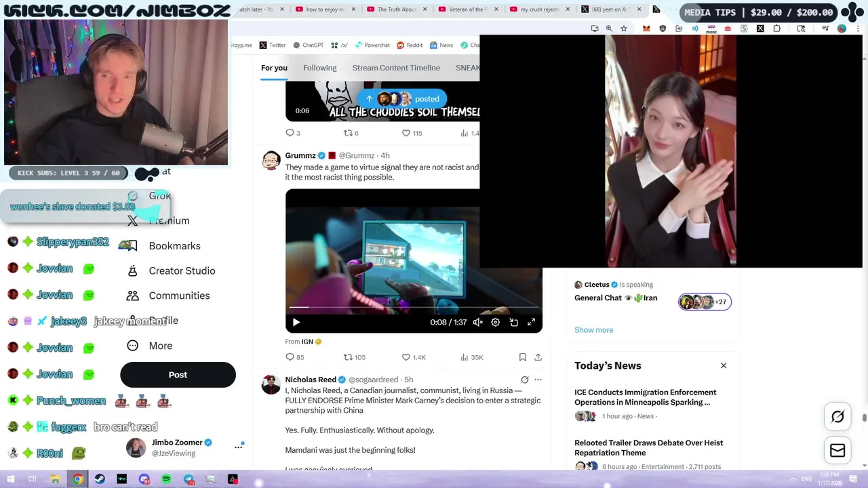
Task: Repost the top post showing 6 reposts
Action: coord(351,133)
